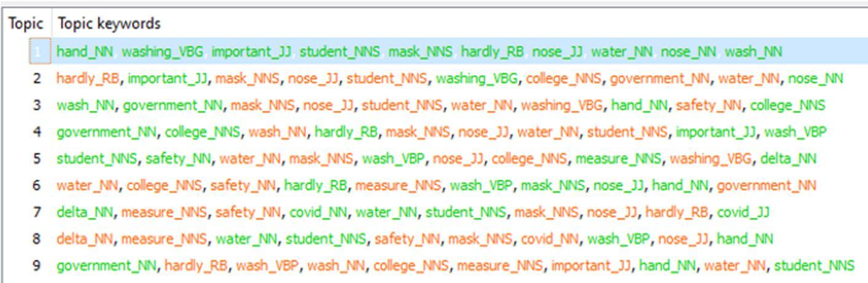
Task: Click delta_NN at end of topic 5
Action: point(788,159)
